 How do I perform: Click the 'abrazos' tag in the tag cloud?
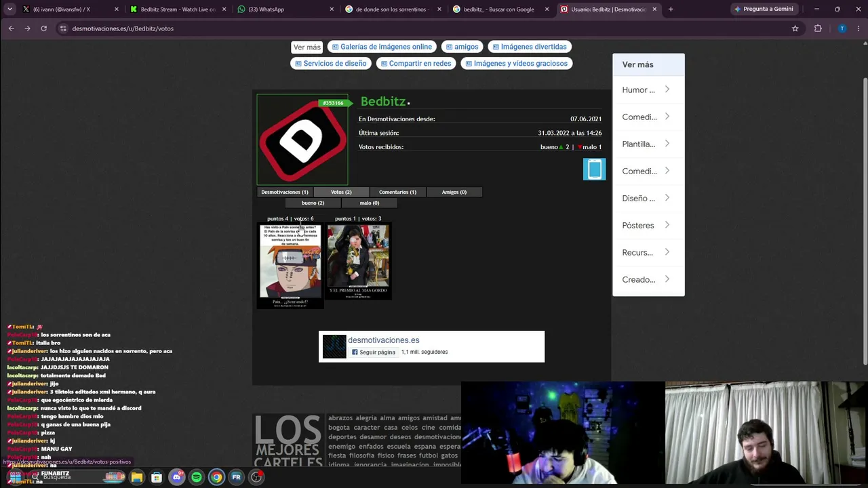coord(340,418)
